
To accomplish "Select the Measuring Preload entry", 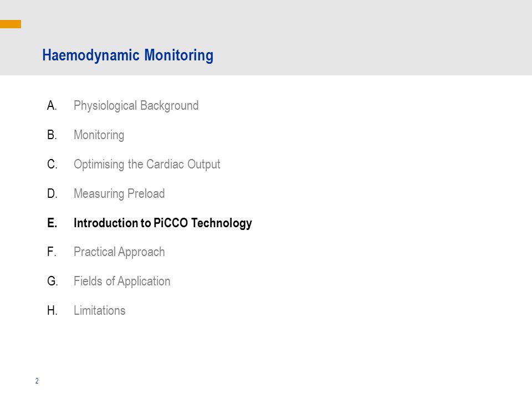I will click(119, 193).
